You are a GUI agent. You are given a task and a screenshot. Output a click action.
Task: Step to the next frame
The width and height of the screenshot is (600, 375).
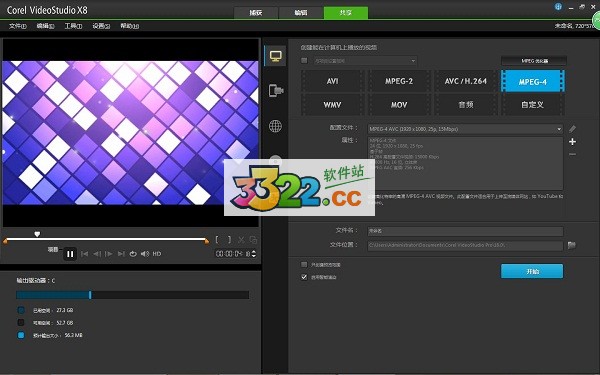109,254
